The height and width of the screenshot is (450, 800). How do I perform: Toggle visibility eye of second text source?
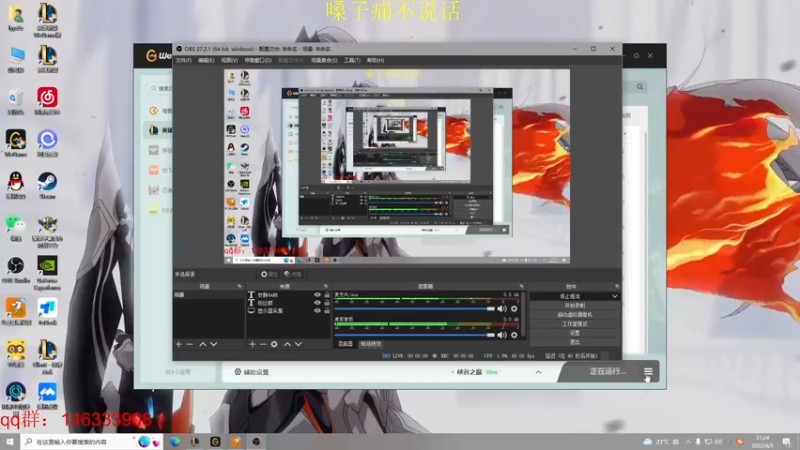(x=317, y=303)
